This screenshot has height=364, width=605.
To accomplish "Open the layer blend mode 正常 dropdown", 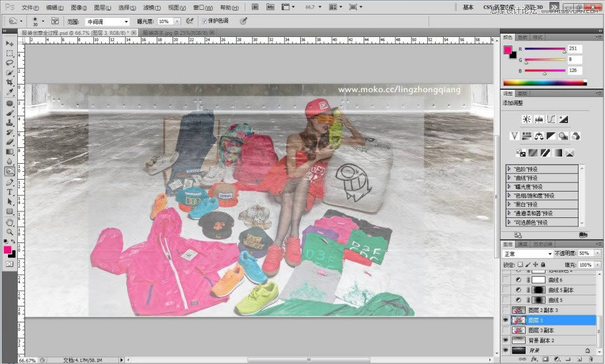I will tap(527, 254).
